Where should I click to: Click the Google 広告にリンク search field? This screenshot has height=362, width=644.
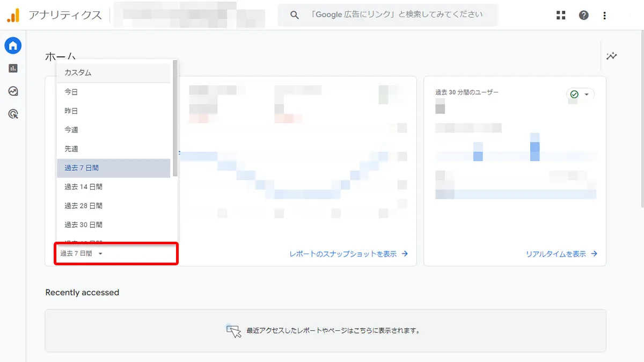tap(386, 15)
